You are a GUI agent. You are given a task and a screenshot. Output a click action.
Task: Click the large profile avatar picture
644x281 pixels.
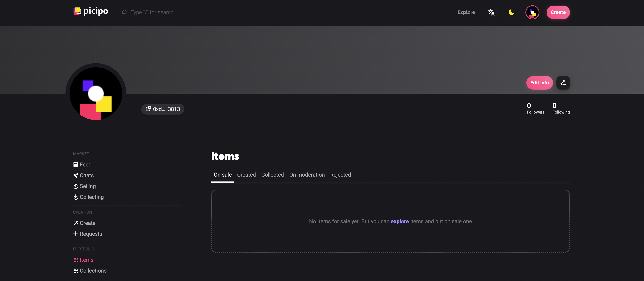(96, 94)
